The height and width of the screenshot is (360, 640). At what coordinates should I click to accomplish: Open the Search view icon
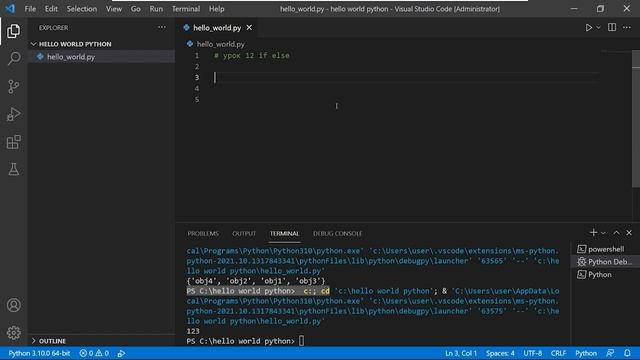(13, 58)
